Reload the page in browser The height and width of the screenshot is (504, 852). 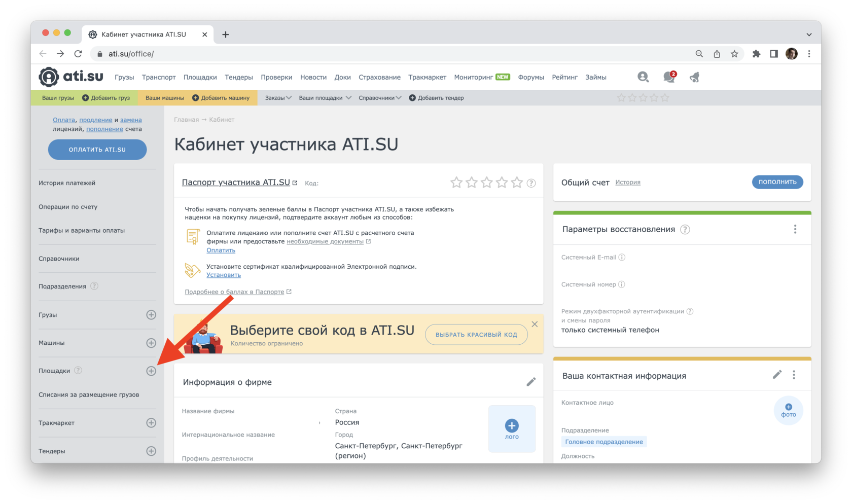pyautogui.click(x=78, y=54)
